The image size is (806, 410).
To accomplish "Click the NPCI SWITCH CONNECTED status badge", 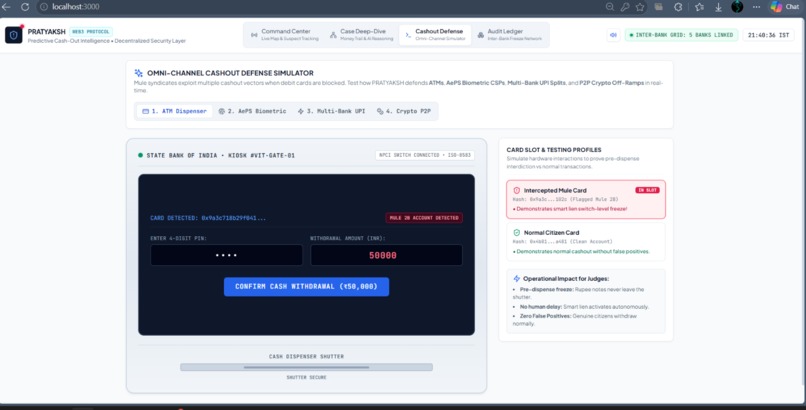I will pyautogui.click(x=425, y=155).
